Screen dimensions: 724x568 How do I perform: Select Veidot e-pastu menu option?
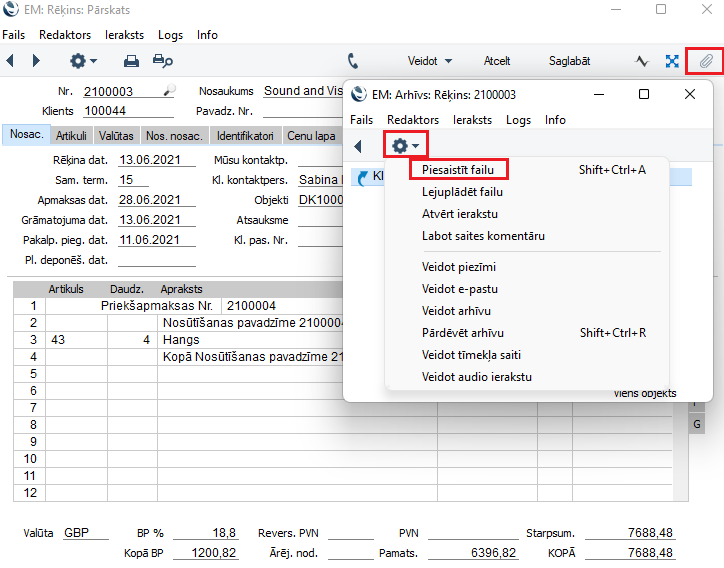tap(461, 289)
